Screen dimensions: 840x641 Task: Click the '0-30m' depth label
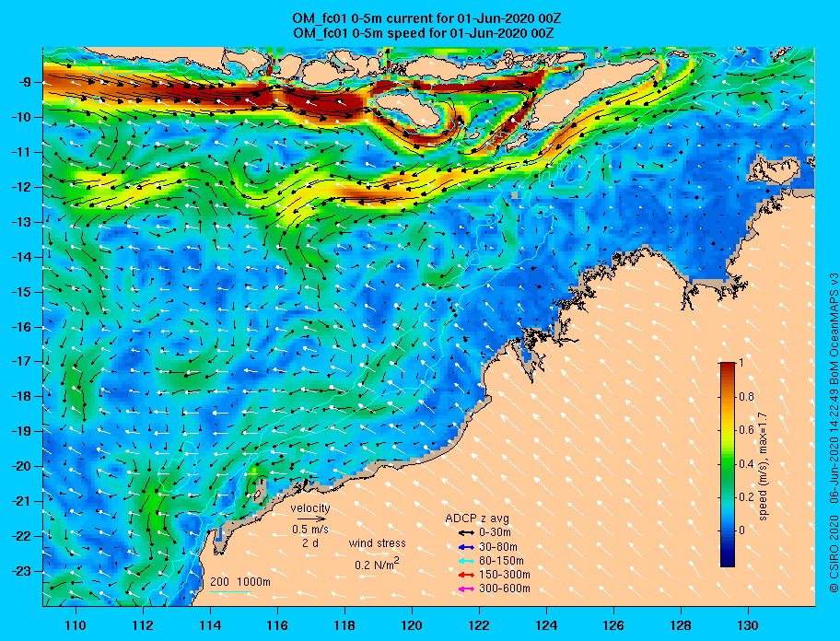495,533
